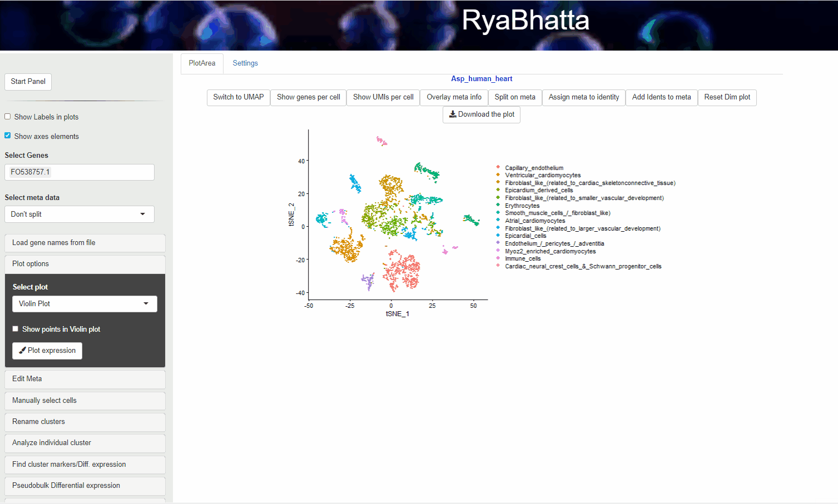This screenshot has height=504, width=838.
Task: Enable Show Labels in plots checkbox
Action: coord(8,117)
